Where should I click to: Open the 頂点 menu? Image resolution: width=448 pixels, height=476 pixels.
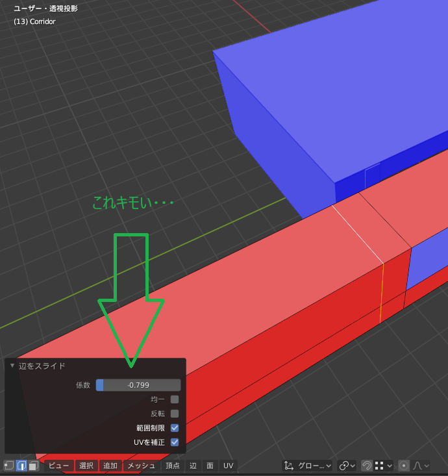[x=173, y=466]
